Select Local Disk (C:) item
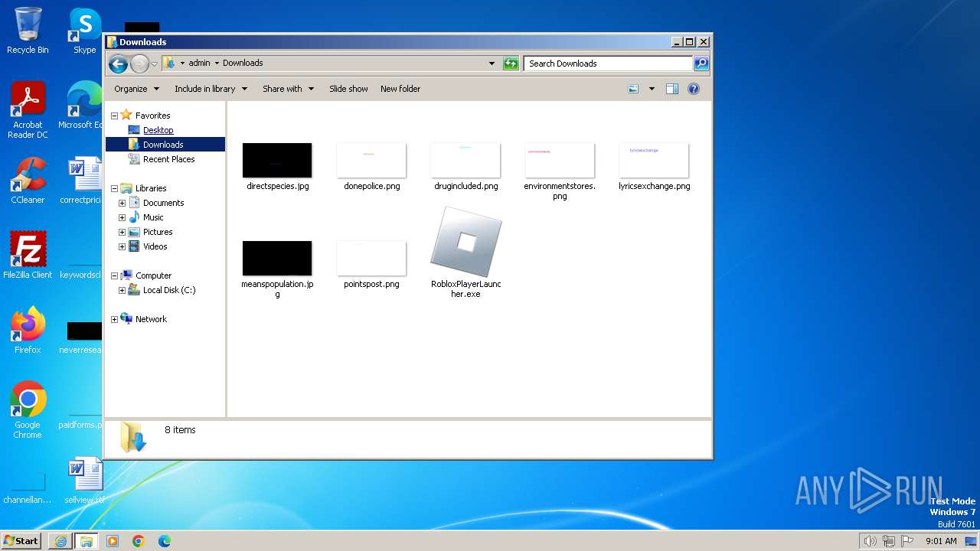The image size is (980, 551). coord(169,290)
